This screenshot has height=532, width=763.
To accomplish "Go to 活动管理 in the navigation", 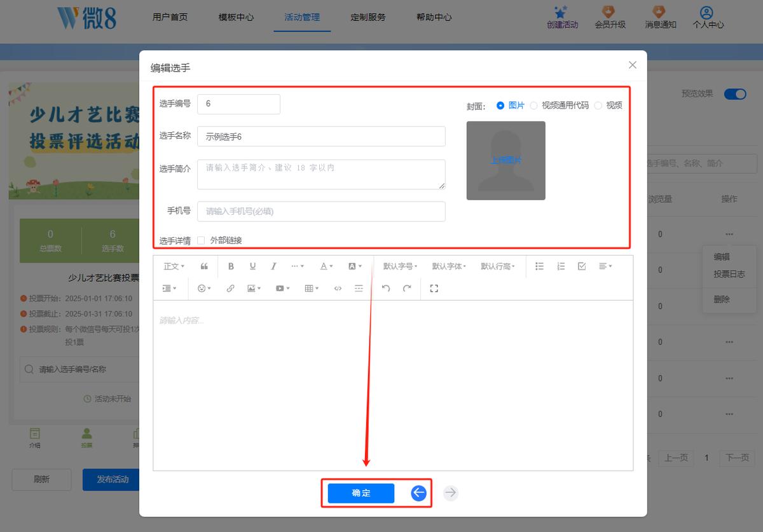I will (x=302, y=17).
